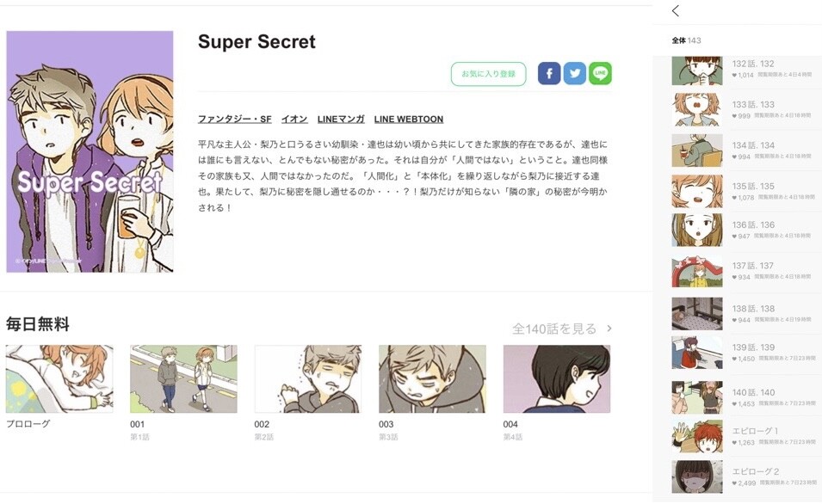Open the ファンタジー・SF genre link
822x504 pixels.
pyautogui.click(x=234, y=119)
